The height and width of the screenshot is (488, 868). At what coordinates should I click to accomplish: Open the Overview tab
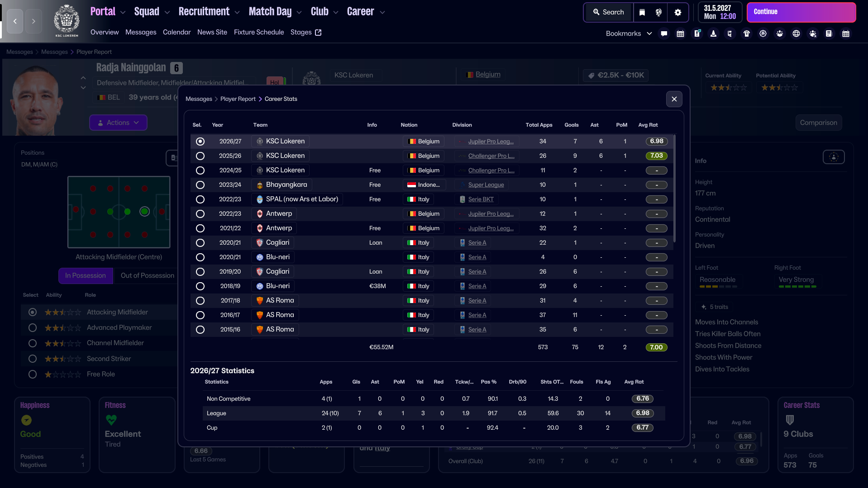pos(105,32)
